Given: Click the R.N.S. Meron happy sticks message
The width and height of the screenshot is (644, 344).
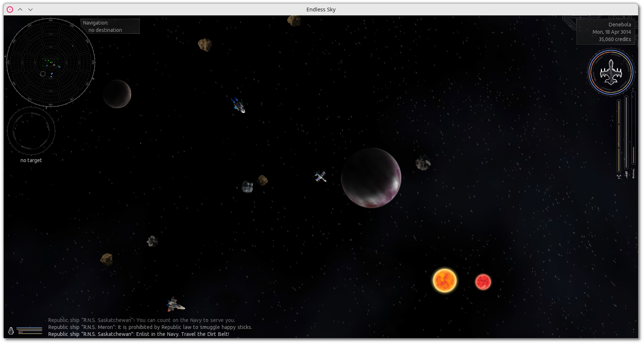Looking at the screenshot, I should coord(150,327).
